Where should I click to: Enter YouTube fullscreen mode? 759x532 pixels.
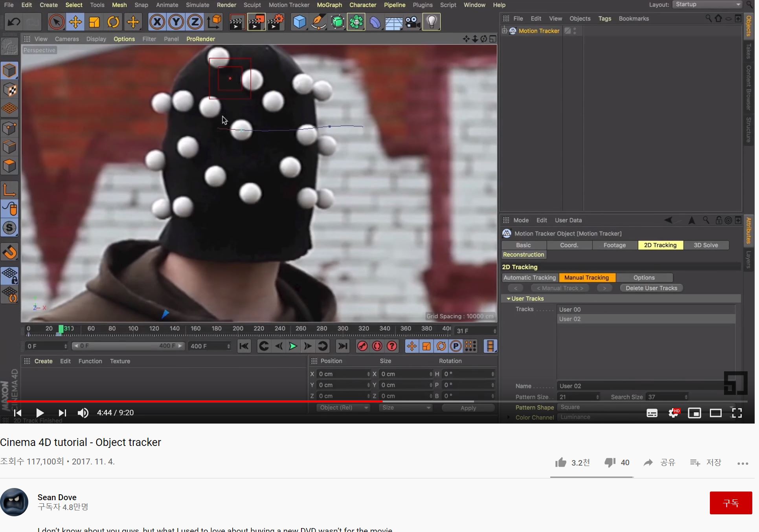[737, 413]
